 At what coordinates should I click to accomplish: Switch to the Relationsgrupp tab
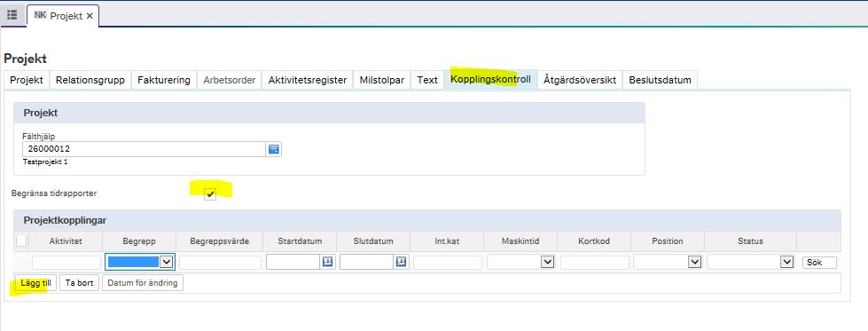coord(90,80)
